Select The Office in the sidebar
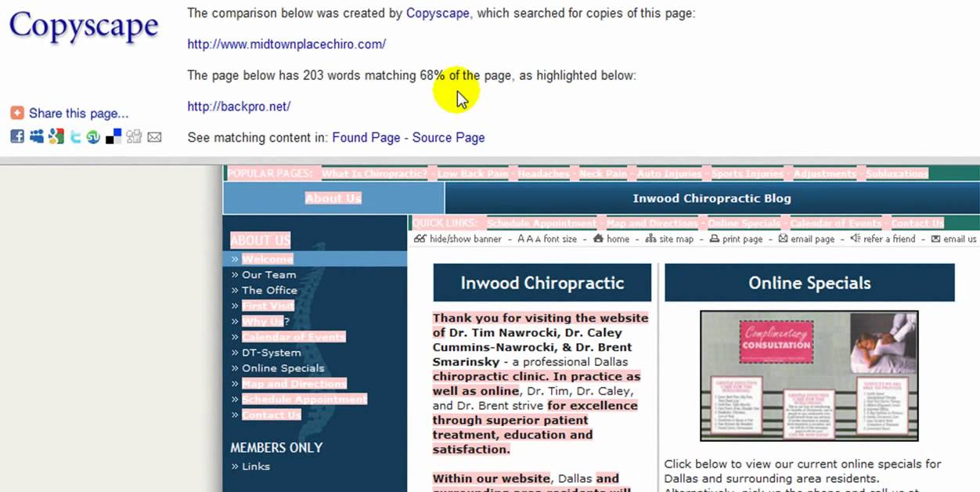 [x=269, y=290]
